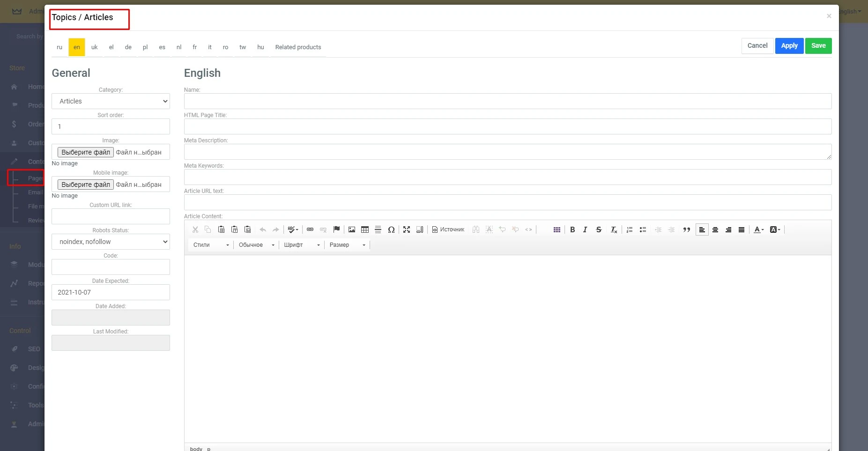Click the Insert Link icon
This screenshot has height=451, width=868.
pyautogui.click(x=310, y=229)
